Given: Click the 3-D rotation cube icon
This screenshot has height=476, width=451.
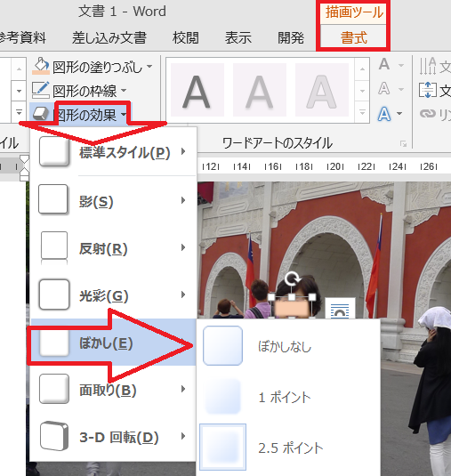Looking at the screenshot, I should [54, 436].
